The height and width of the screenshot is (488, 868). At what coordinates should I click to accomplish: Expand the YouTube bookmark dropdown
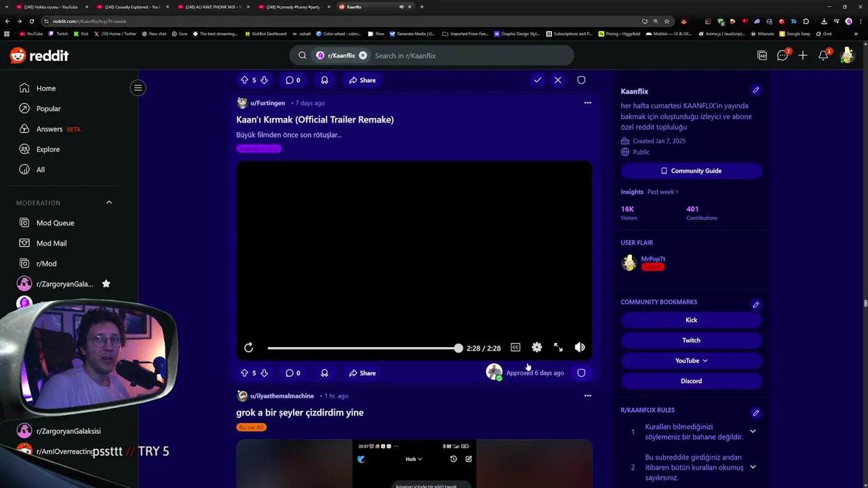[x=691, y=361]
